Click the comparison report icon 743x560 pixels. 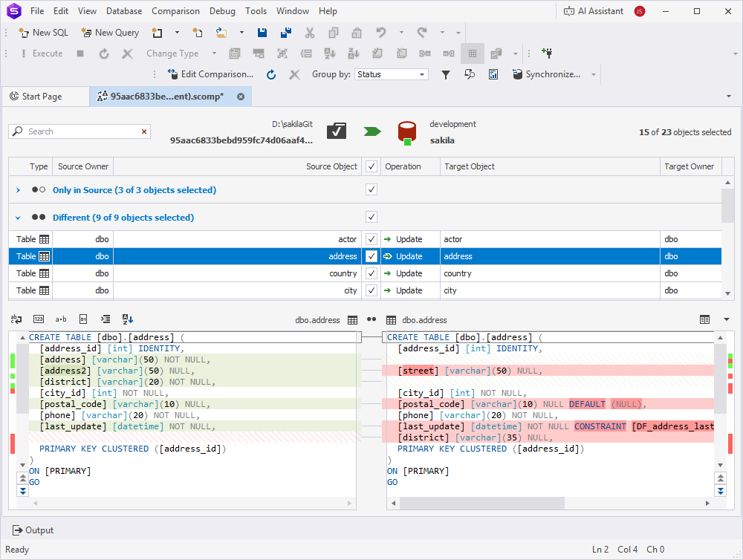[x=493, y=74]
